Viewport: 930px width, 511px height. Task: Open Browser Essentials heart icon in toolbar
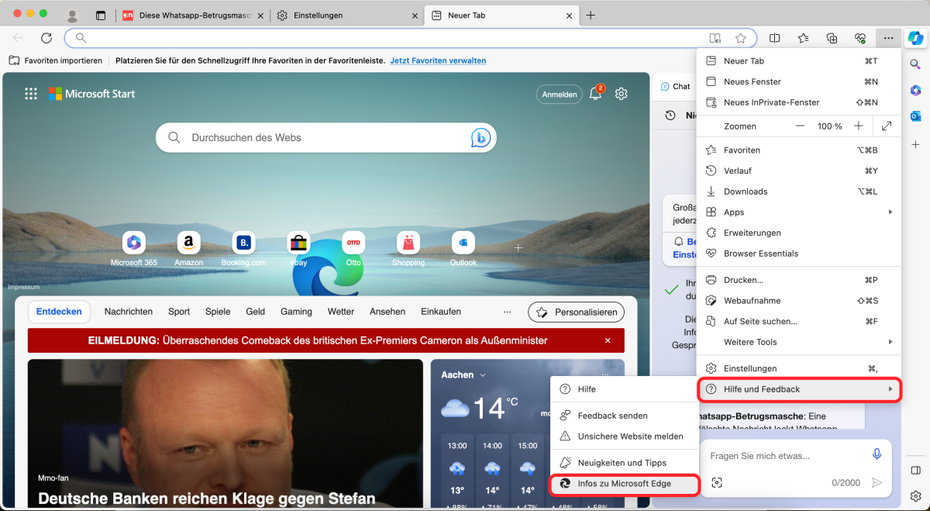860,38
